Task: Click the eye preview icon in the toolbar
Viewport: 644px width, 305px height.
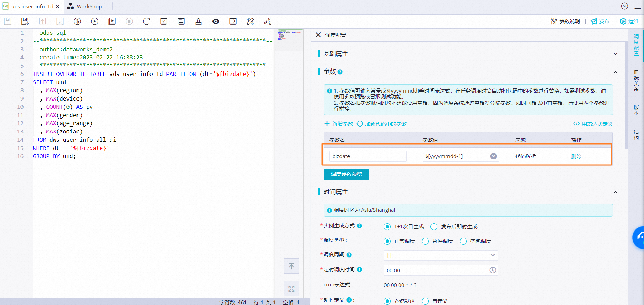Action: click(216, 21)
